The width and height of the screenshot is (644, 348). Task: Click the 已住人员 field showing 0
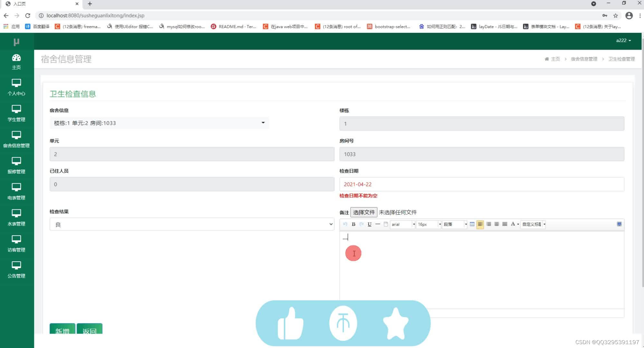pos(192,184)
